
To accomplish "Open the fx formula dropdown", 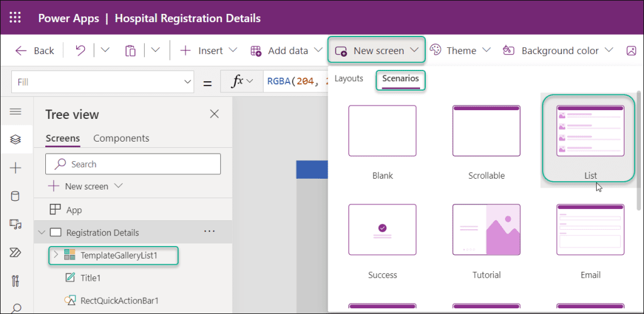I will (x=241, y=82).
